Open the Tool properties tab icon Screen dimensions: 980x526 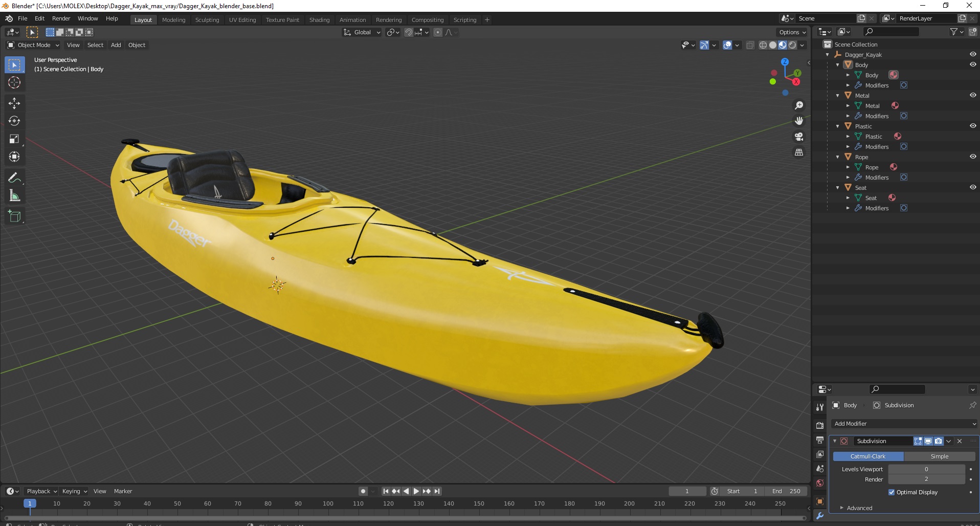pyautogui.click(x=820, y=407)
